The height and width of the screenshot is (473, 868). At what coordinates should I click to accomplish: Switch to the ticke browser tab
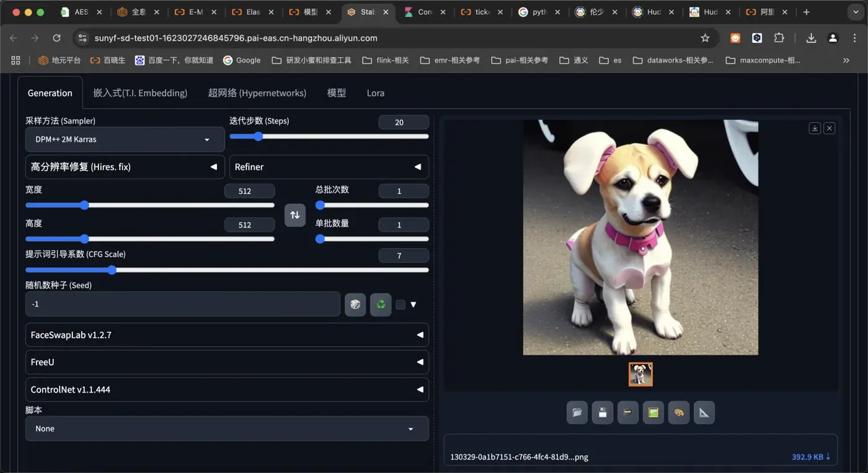(482, 12)
